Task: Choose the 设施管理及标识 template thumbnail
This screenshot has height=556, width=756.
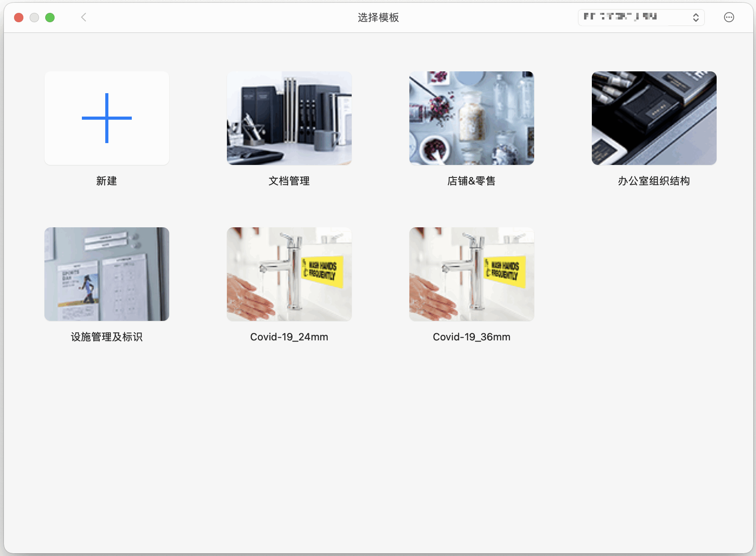Action: (106, 274)
